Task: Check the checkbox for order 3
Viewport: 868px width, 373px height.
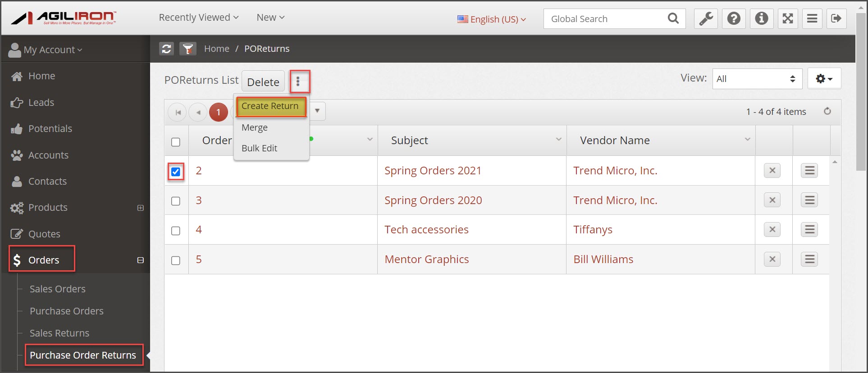Action: pyautogui.click(x=176, y=201)
